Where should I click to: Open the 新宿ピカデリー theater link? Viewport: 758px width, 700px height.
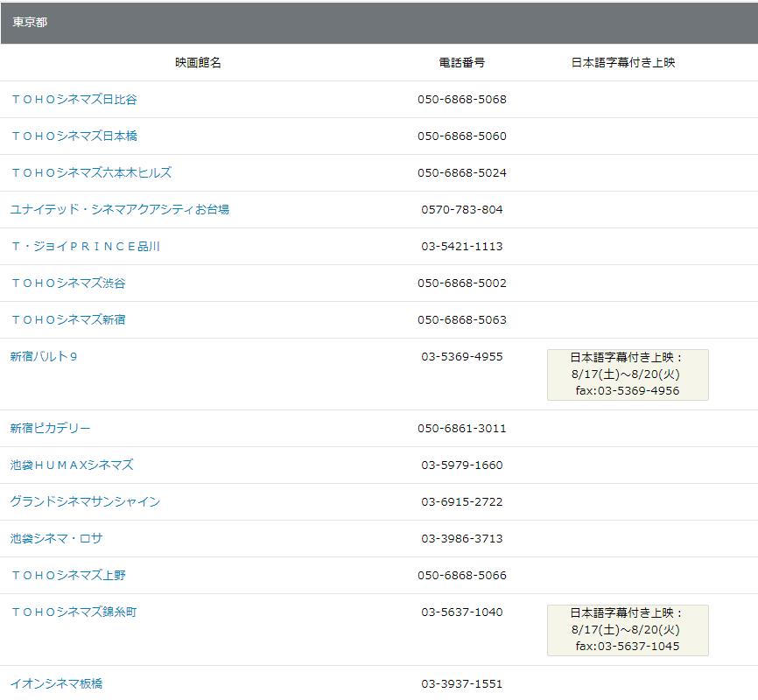tap(50, 428)
